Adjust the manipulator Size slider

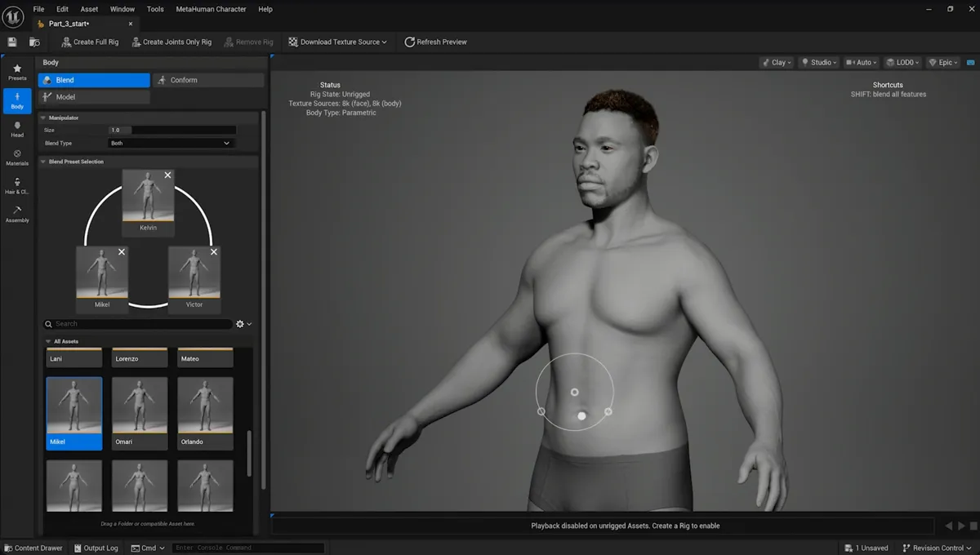point(172,130)
